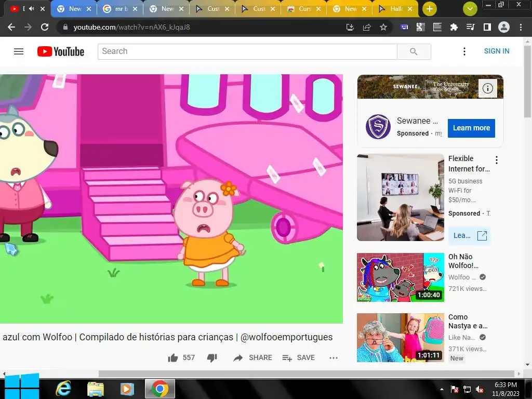Open the media player taskbar icon
This screenshot has width=532, height=399.
coord(127,389)
